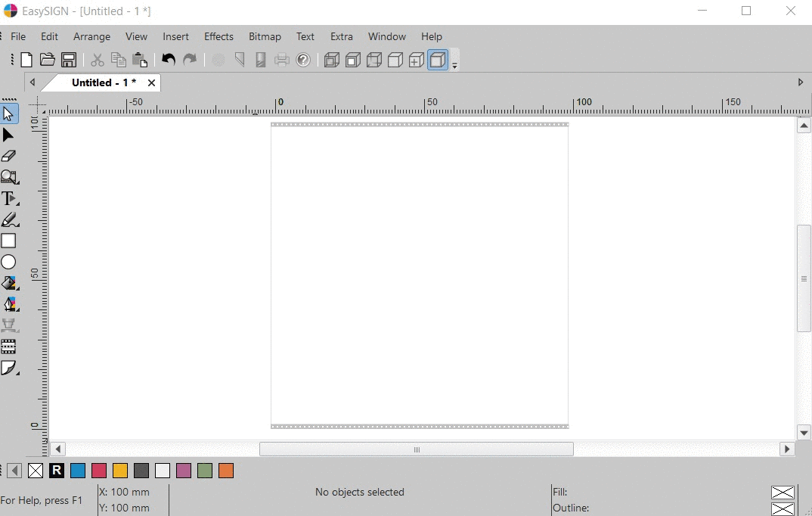
Task: Pick the yellow color swatch
Action: [120, 471]
